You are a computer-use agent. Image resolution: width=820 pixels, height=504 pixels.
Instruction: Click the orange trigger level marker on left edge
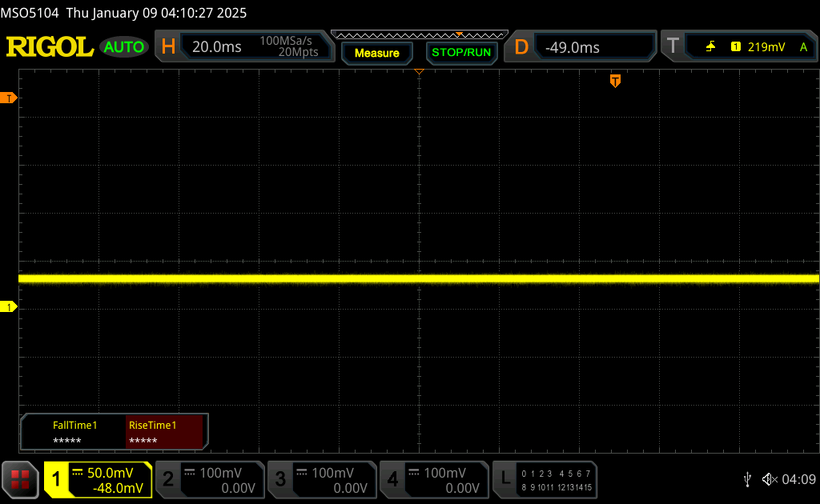[10, 98]
